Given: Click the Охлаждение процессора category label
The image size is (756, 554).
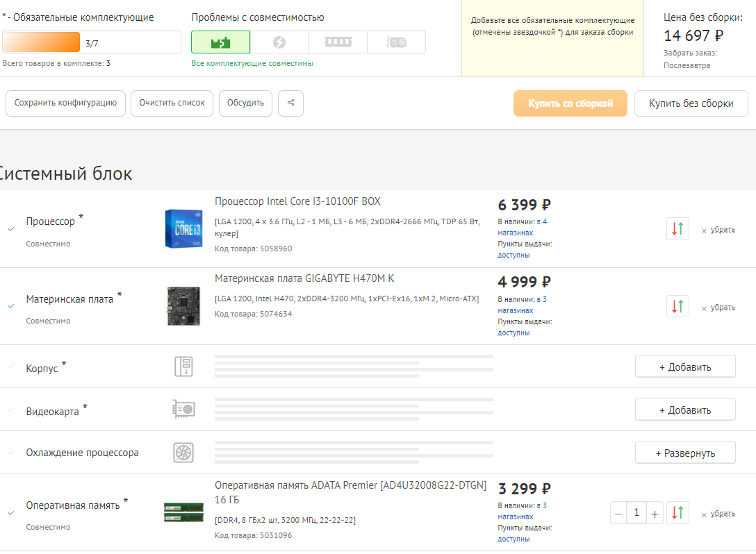Looking at the screenshot, I should 83,453.
